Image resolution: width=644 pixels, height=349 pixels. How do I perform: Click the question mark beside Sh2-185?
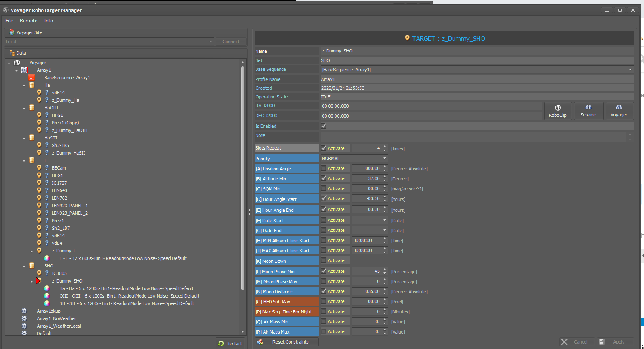pyautogui.click(x=47, y=145)
